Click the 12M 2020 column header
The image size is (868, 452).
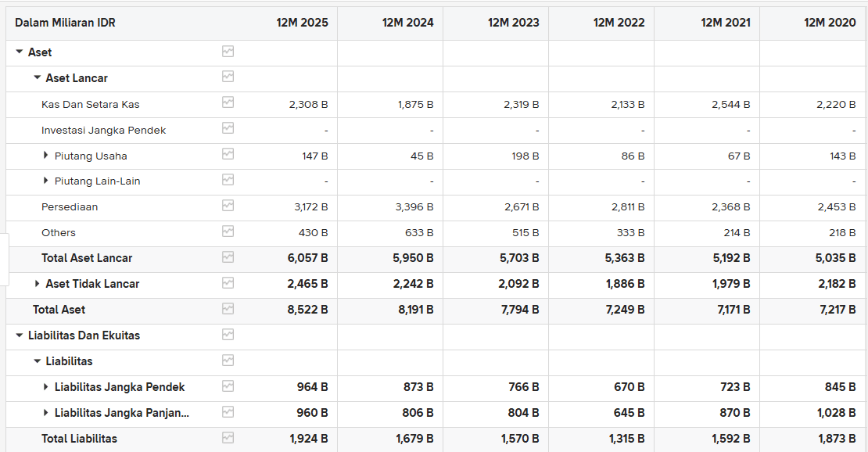point(830,23)
